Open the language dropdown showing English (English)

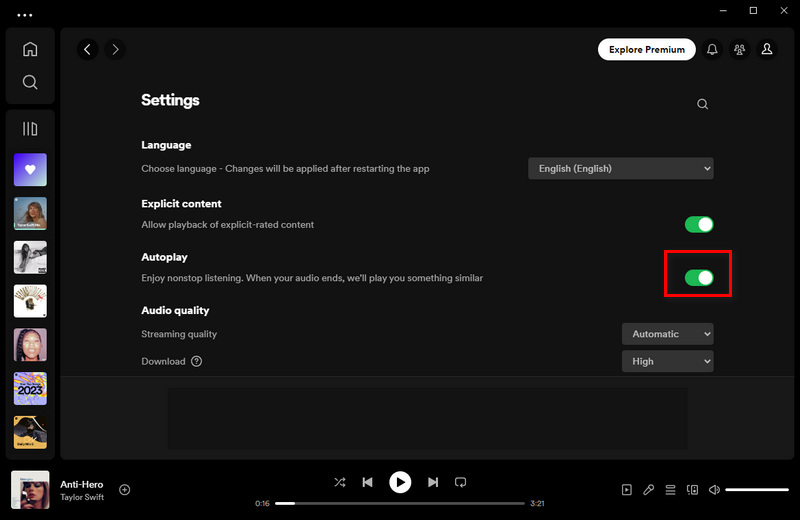620,168
